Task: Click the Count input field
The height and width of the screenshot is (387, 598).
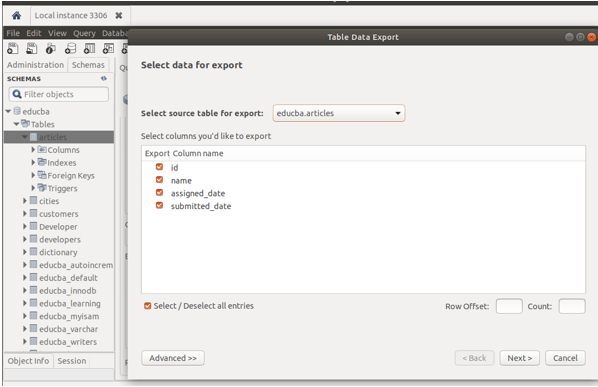Action: coord(572,306)
